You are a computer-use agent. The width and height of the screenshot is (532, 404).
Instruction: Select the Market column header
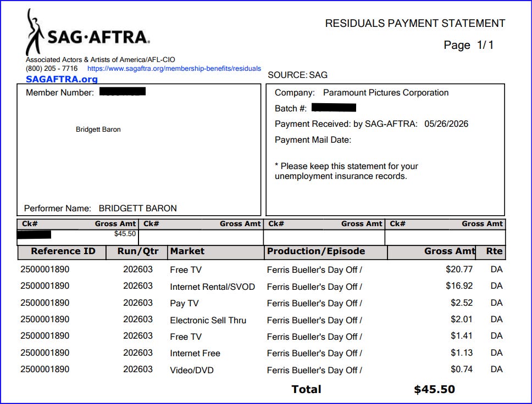(187, 251)
